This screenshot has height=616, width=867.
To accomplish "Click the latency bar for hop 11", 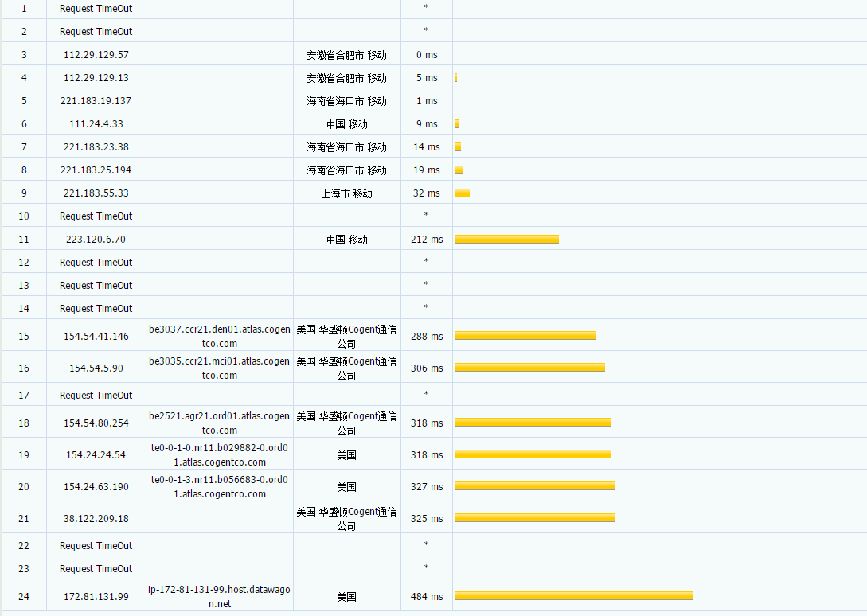I will 506,239.
